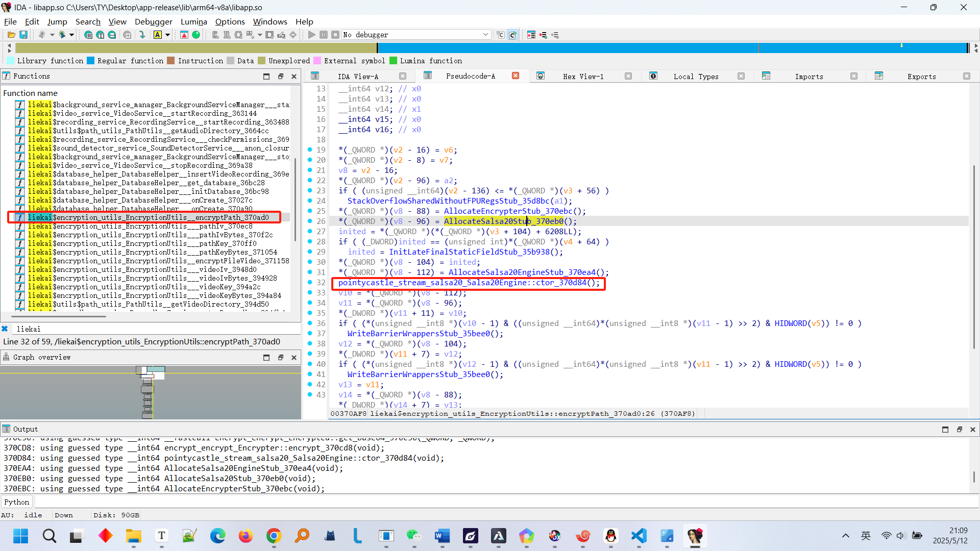Open the Lumina menu
980x551 pixels.
pos(194,21)
